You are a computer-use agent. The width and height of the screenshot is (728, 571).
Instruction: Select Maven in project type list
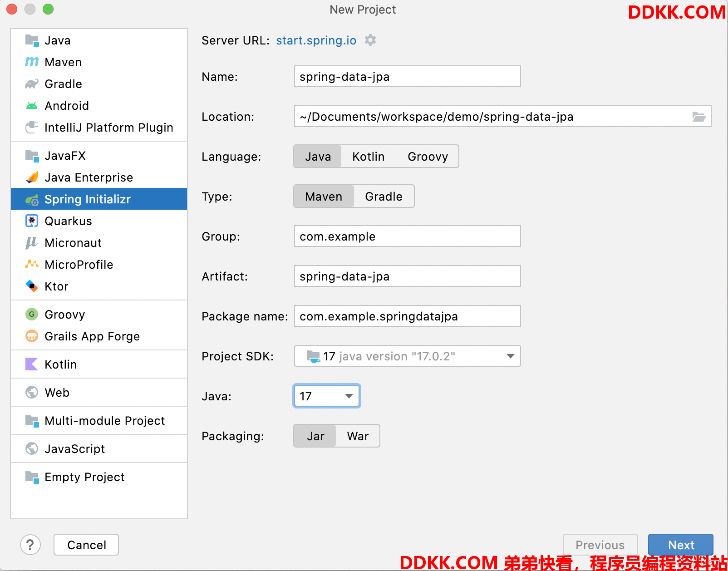(x=99, y=62)
